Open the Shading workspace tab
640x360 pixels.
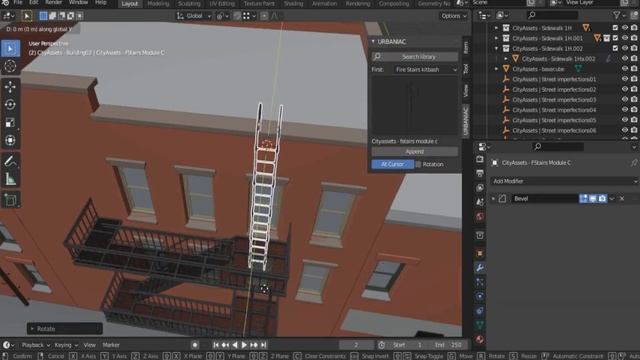(293, 4)
